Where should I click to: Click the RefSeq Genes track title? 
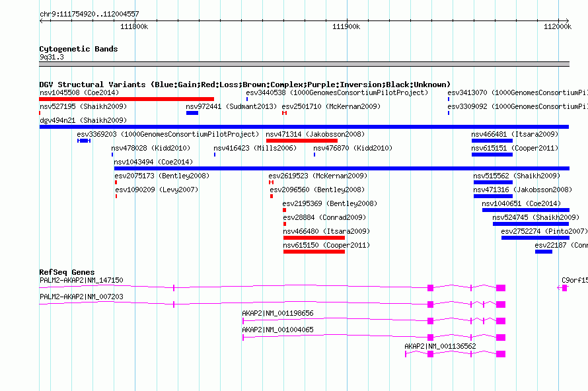tap(67, 272)
